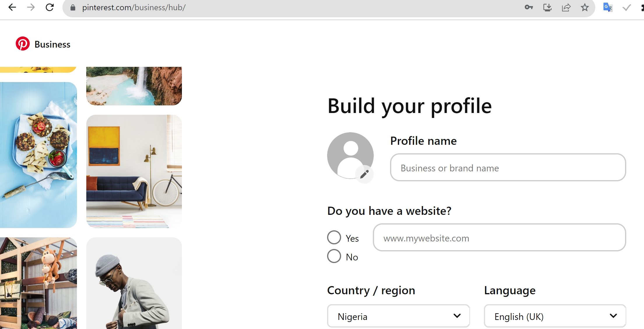This screenshot has height=329, width=644.
Task: Open the Language dropdown
Action: click(x=555, y=316)
